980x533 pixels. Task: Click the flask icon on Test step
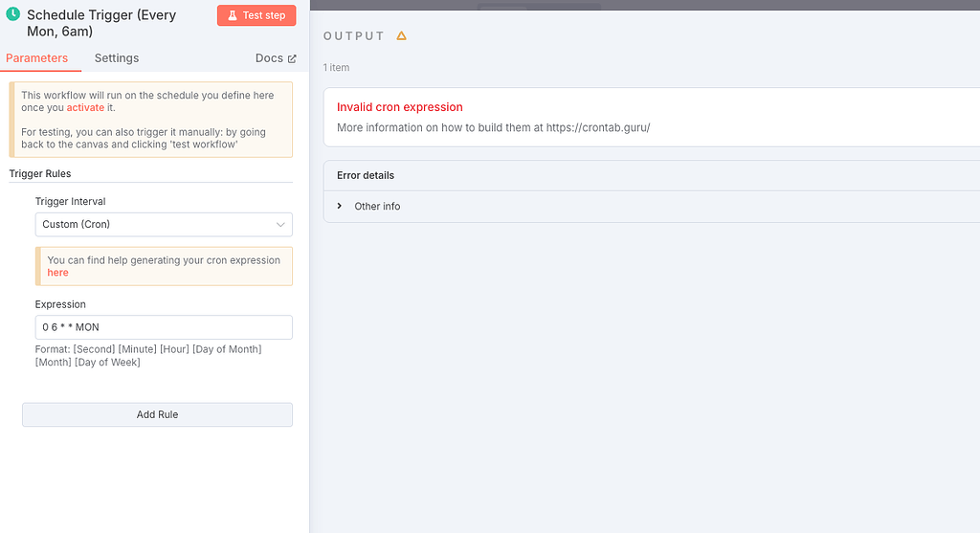point(233,15)
